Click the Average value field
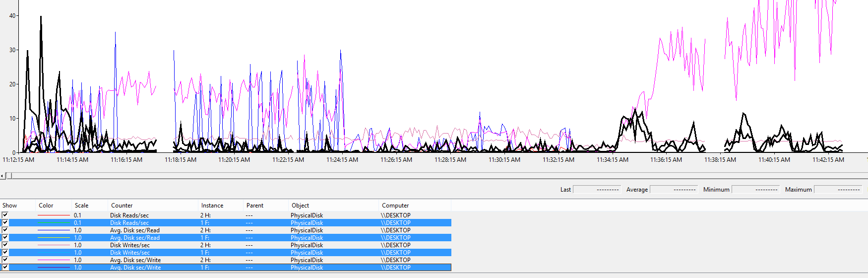Screen dimensions: 868x278 (673, 190)
